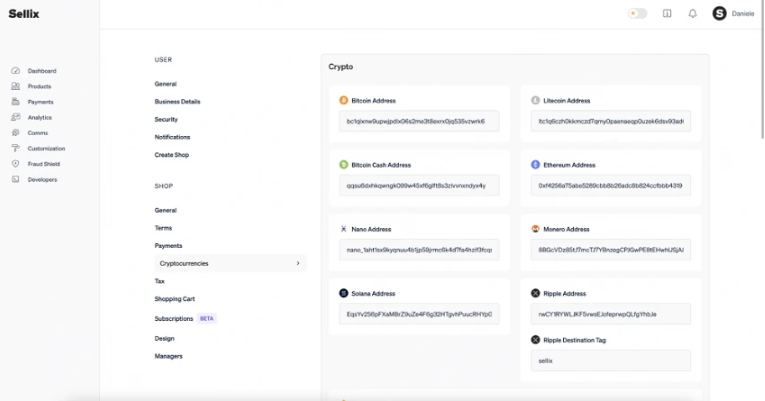Click the Sellix logo

pos(23,14)
